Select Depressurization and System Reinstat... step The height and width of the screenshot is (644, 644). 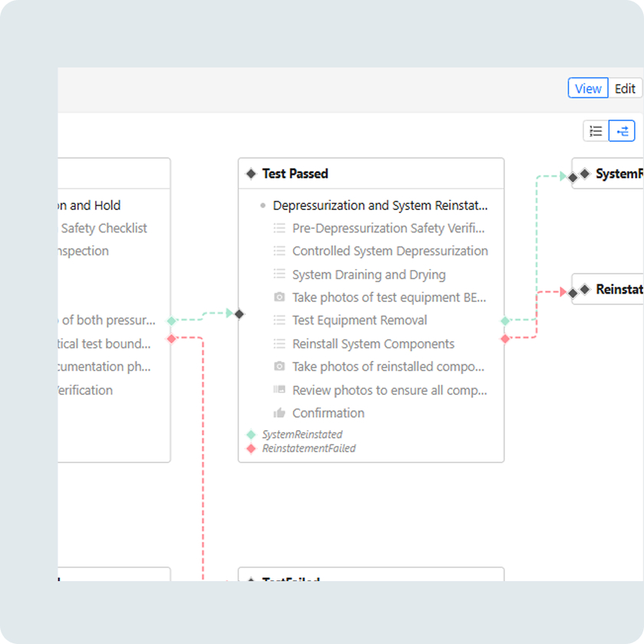(x=380, y=205)
